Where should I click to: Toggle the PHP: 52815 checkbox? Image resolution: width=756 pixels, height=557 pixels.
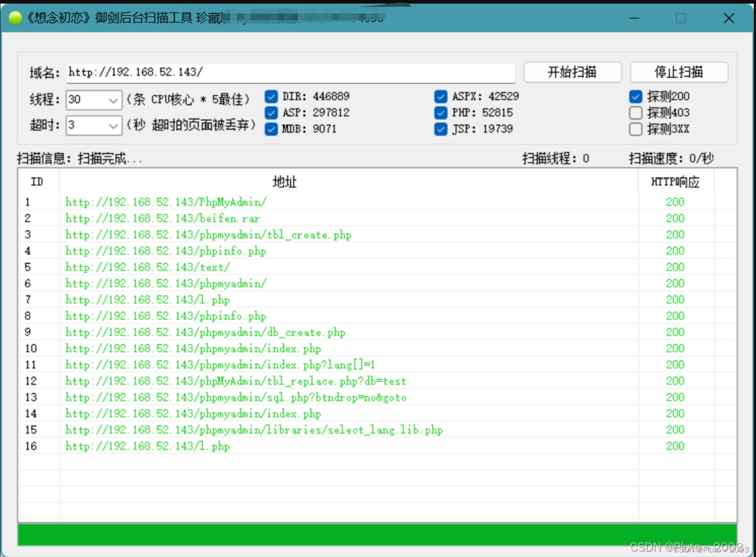pyautogui.click(x=441, y=113)
